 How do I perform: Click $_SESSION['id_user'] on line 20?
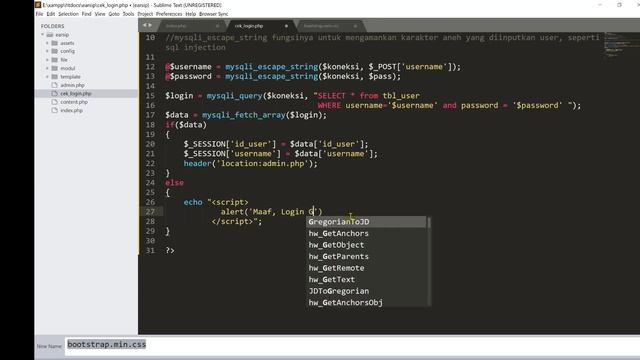[x=230, y=144]
